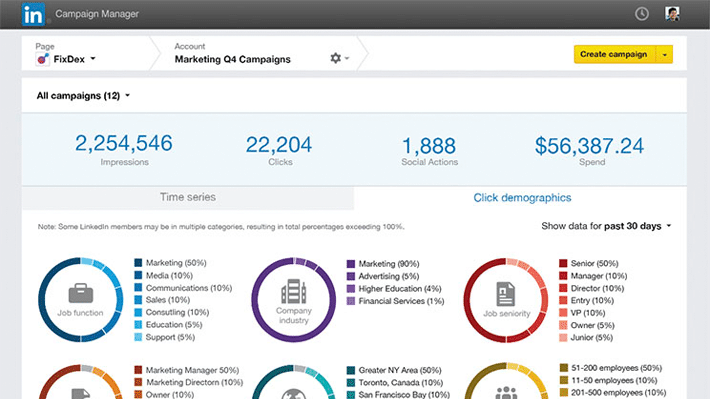Click the 1,888 Social Actions metric
The width and height of the screenshot is (710, 399).
[429, 151]
